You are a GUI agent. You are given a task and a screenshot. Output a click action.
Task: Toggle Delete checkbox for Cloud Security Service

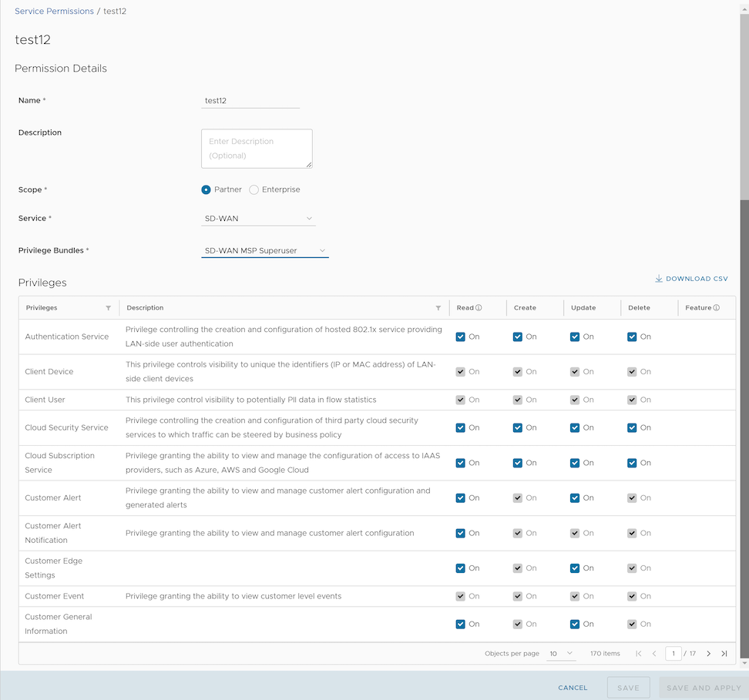tap(632, 427)
